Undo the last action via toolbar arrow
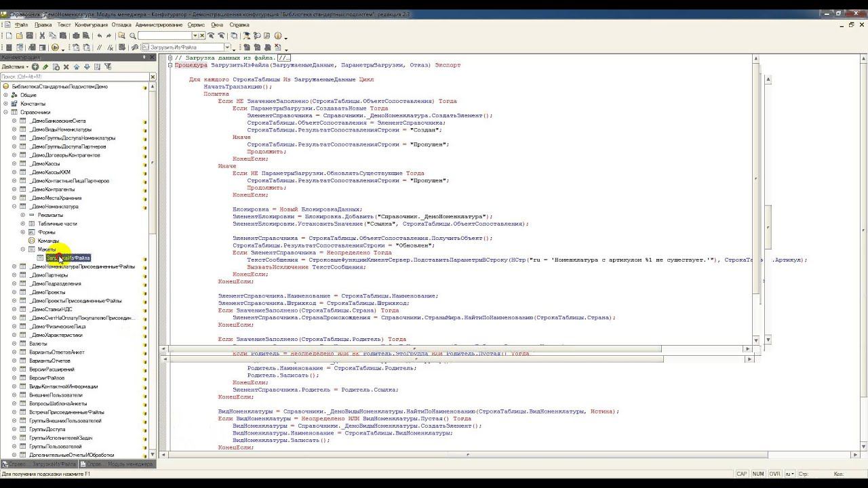The width and height of the screenshot is (868, 488). tap(100, 36)
